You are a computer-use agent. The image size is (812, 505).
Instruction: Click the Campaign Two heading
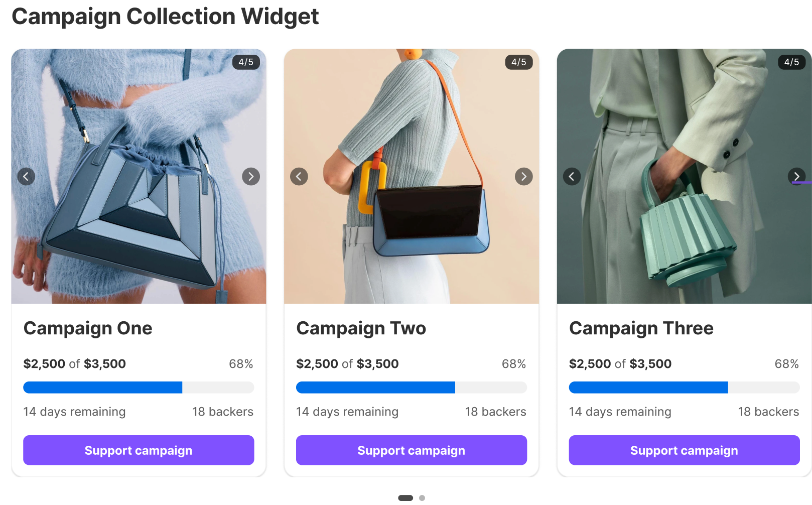click(x=361, y=328)
